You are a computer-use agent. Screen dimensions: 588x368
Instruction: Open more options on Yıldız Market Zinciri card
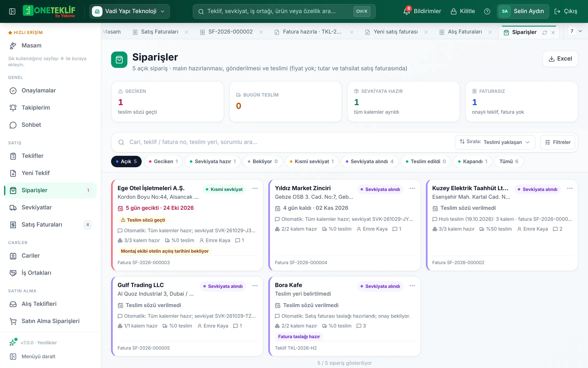[412, 188]
